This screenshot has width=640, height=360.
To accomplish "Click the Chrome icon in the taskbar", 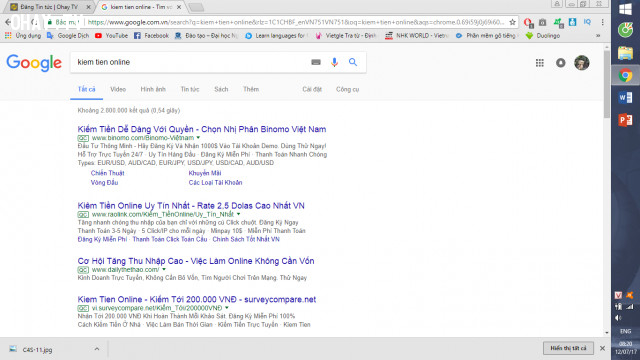I will click(625, 76).
